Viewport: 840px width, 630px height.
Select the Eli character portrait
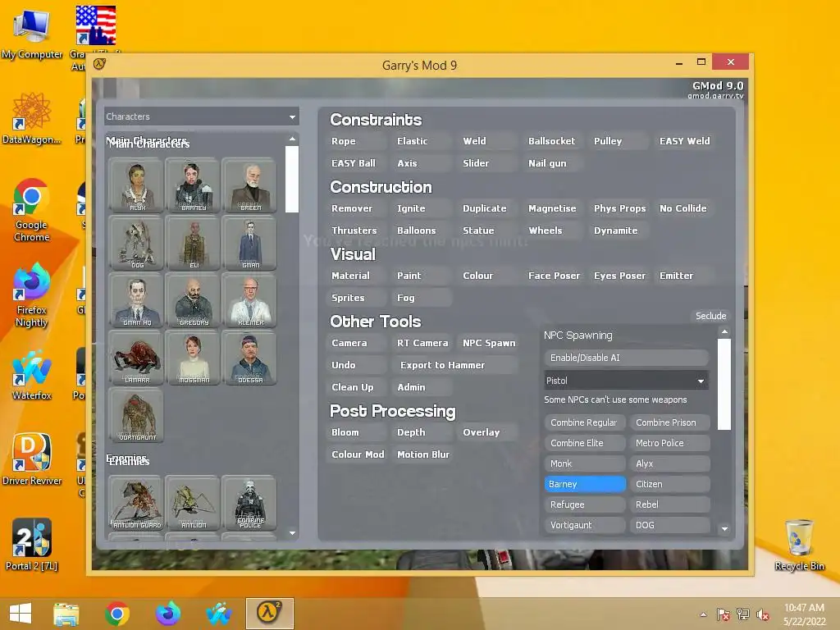(x=193, y=243)
